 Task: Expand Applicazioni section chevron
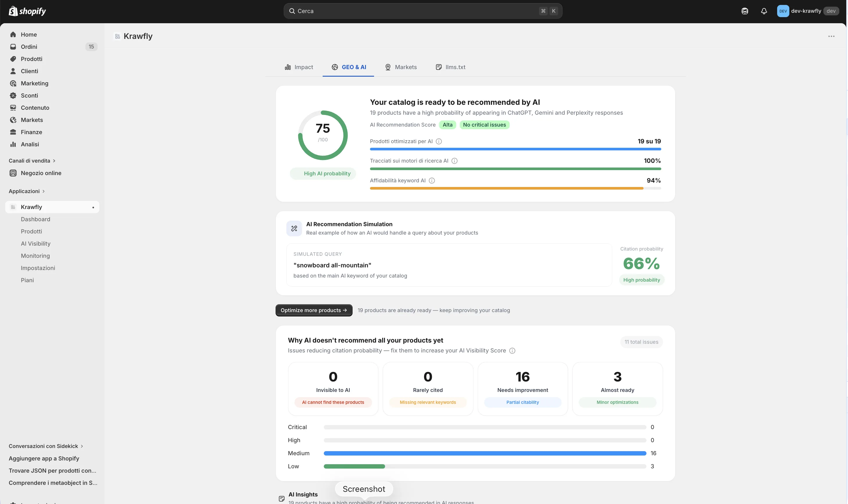pos(44,192)
